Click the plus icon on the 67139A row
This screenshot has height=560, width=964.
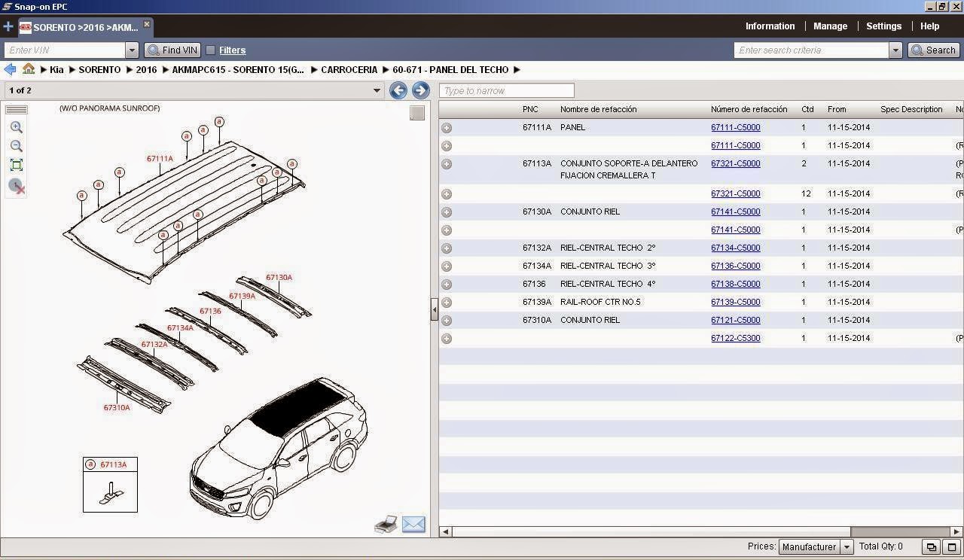click(447, 303)
